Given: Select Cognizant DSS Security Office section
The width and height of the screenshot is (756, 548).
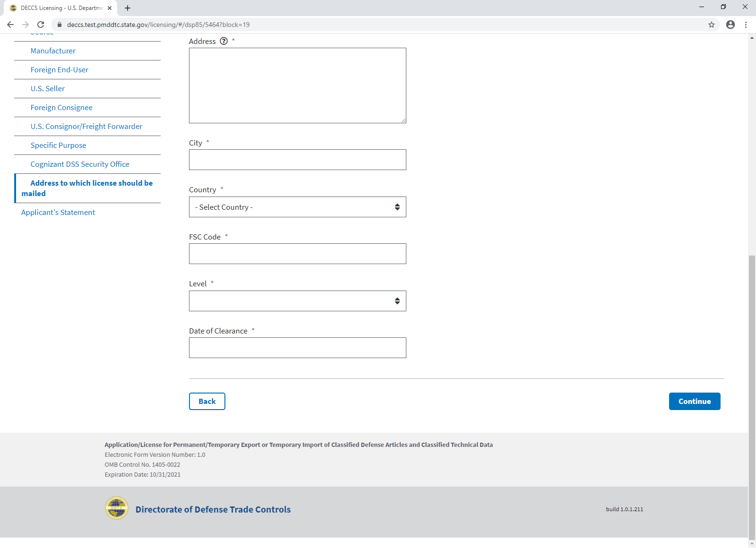Looking at the screenshot, I should tap(80, 164).
